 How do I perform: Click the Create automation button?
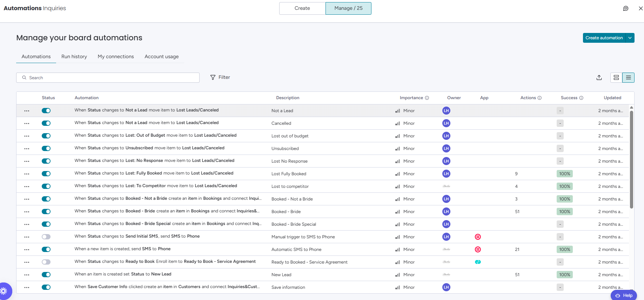click(604, 38)
